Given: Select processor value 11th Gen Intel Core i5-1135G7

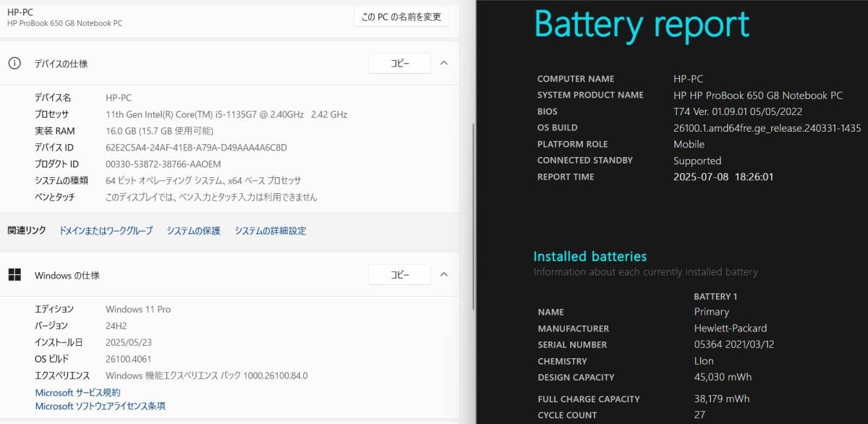Looking at the screenshot, I should point(226,114).
